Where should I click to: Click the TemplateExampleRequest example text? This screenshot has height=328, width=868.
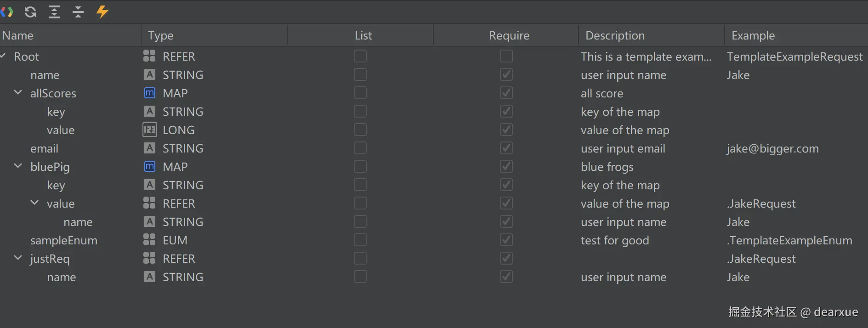794,57
